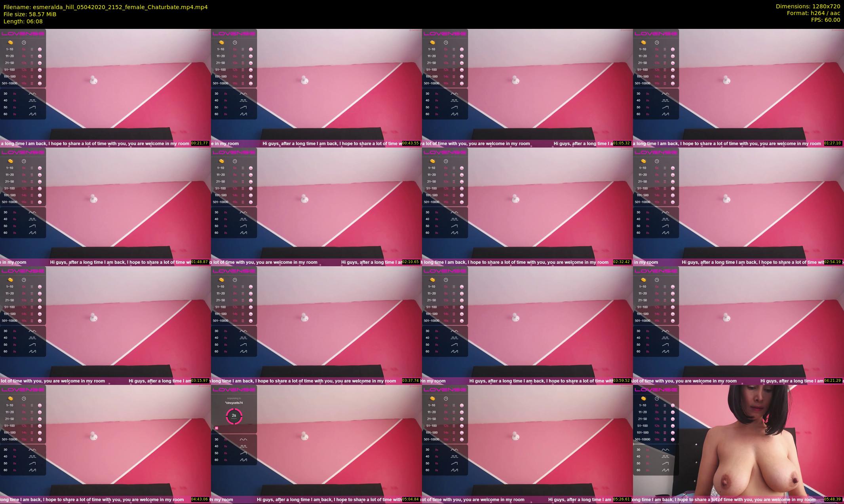The image size is (844, 504).
Task: Click vibration bars icon beside 501-10000 in 01:27.10 frame
Action: click(665, 83)
